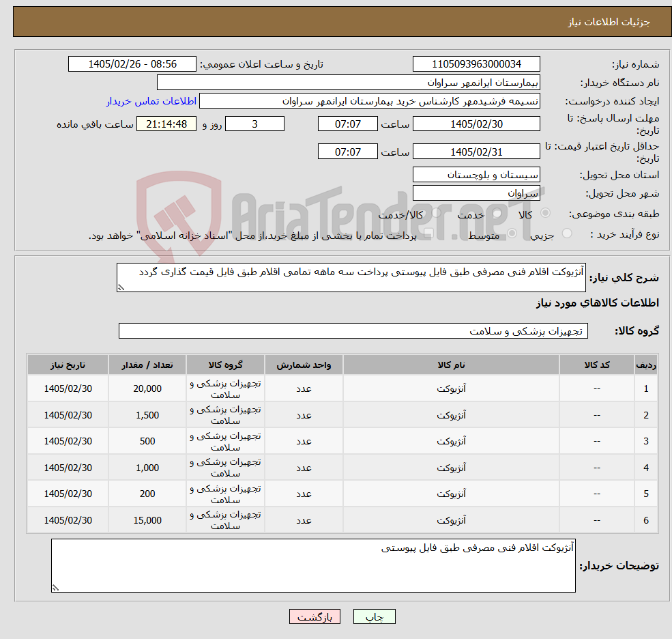The height and width of the screenshot is (639, 672).
Task: Click the شرح کلی نیاز description textarea
Action: pos(351,277)
